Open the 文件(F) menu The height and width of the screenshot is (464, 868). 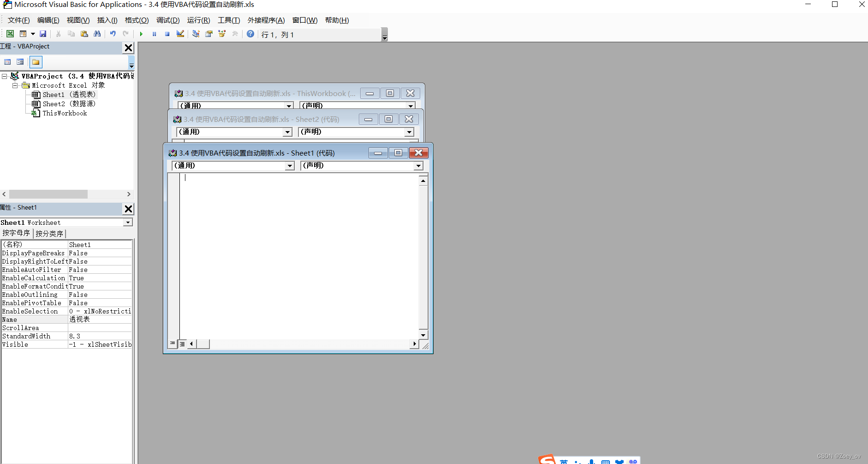[x=18, y=20]
